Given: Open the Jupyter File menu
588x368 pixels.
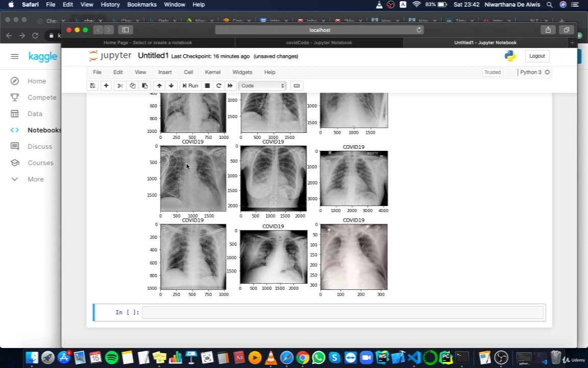Looking at the screenshot, I should [x=97, y=72].
